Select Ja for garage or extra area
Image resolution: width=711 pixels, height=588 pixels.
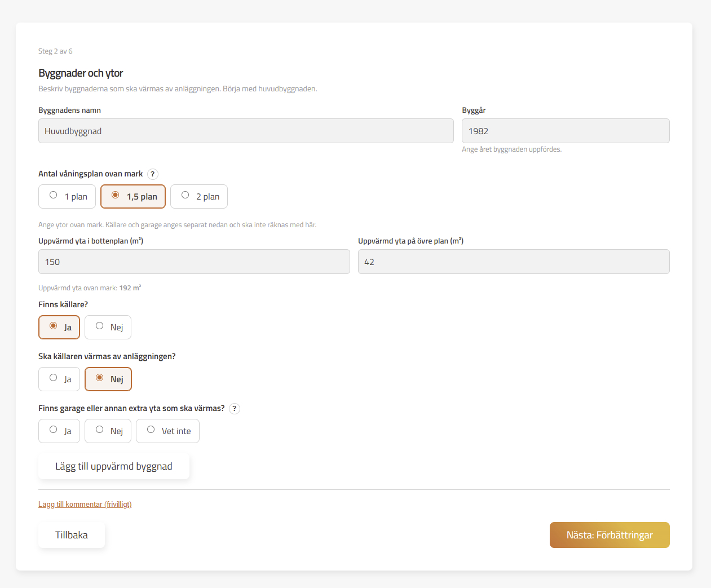pyautogui.click(x=59, y=431)
